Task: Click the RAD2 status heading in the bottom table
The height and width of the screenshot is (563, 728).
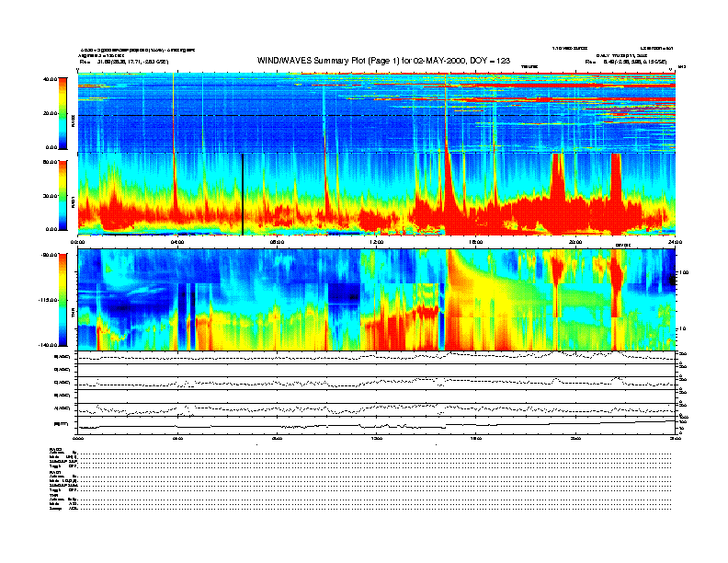Action: [x=56, y=449]
